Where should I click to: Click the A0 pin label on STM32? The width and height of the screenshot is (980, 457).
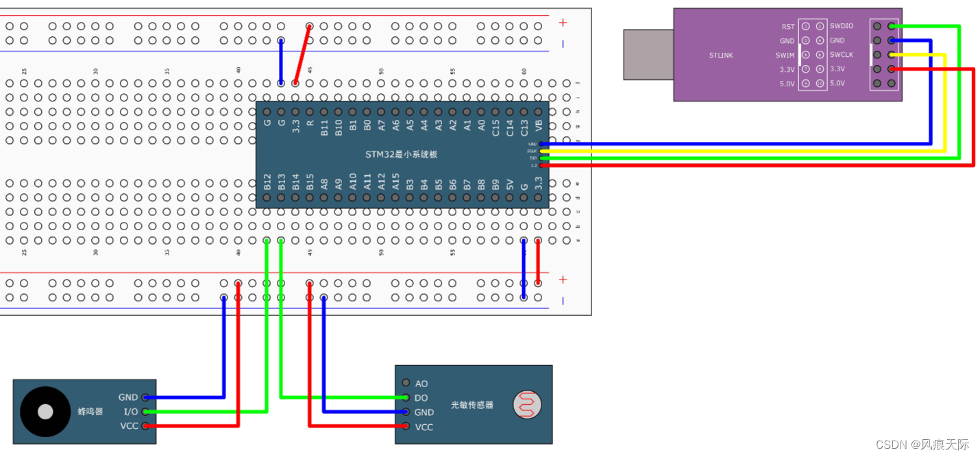pyautogui.click(x=481, y=125)
